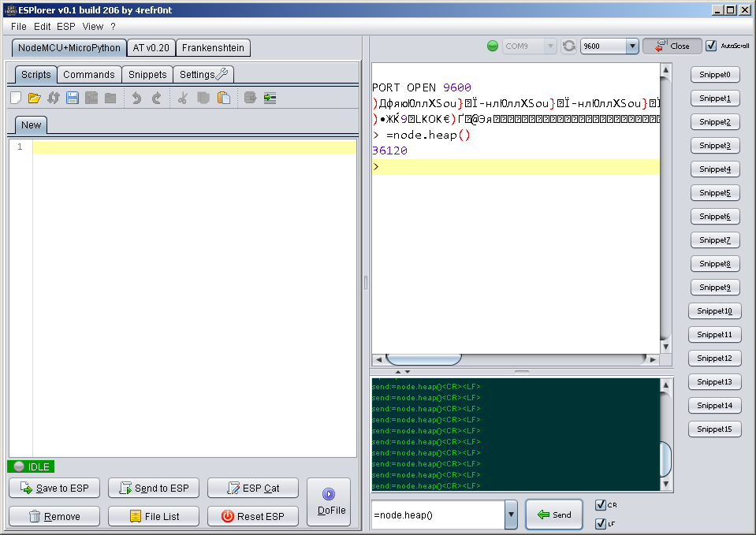Click the Reload file icon with two arrows

[x=54, y=98]
